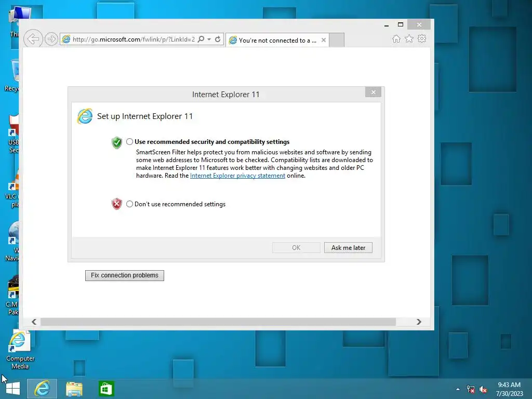Screen dimensions: 532x399
Task: Open the address bar autocomplete dropdown arrow
Action: pyautogui.click(x=209, y=39)
